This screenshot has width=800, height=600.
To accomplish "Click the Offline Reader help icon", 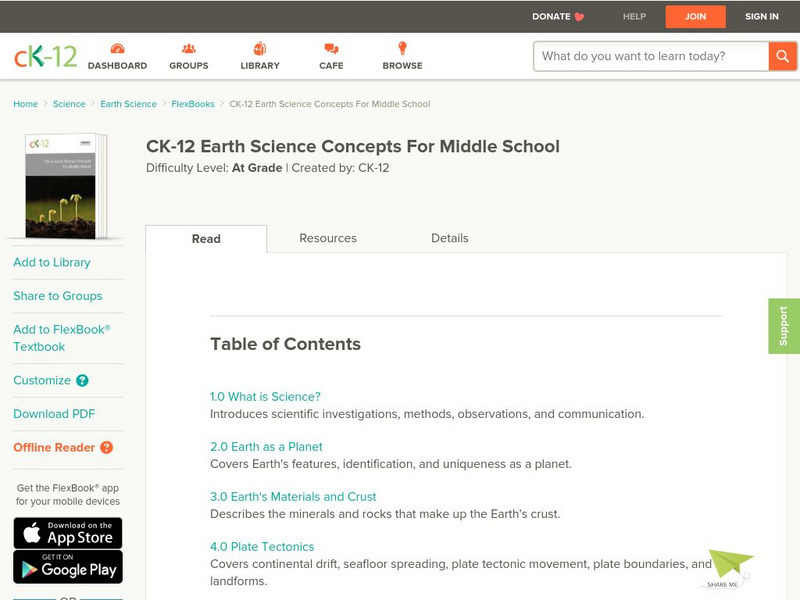I will click(106, 448).
